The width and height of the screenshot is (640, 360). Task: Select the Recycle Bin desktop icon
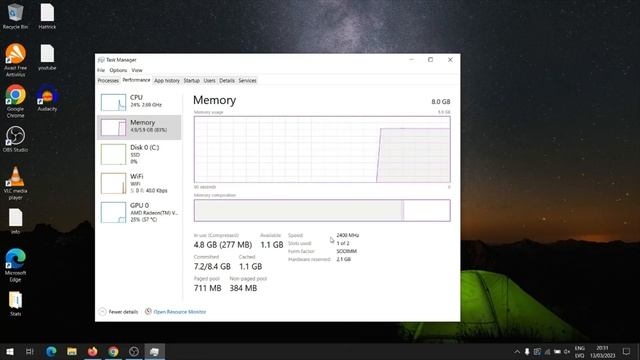tap(16, 16)
